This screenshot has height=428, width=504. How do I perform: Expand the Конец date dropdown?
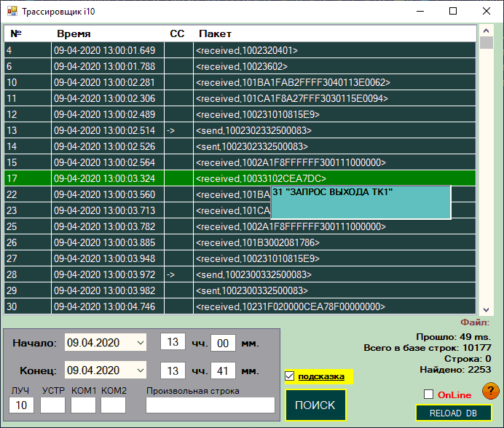[140, 370]
